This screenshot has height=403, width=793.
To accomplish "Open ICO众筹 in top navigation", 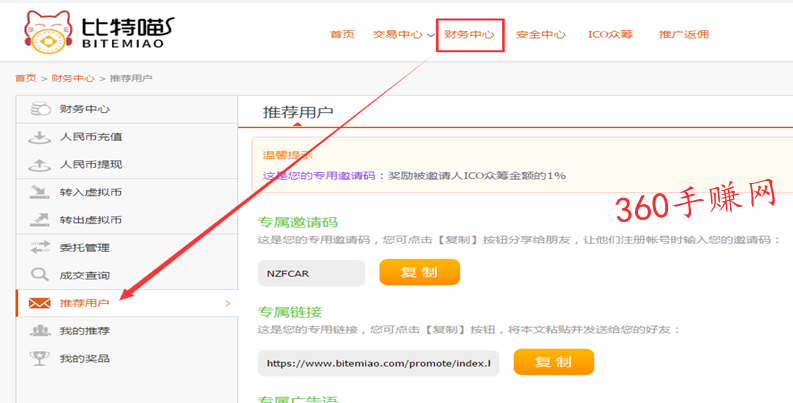I will click(x=610, y=34).
